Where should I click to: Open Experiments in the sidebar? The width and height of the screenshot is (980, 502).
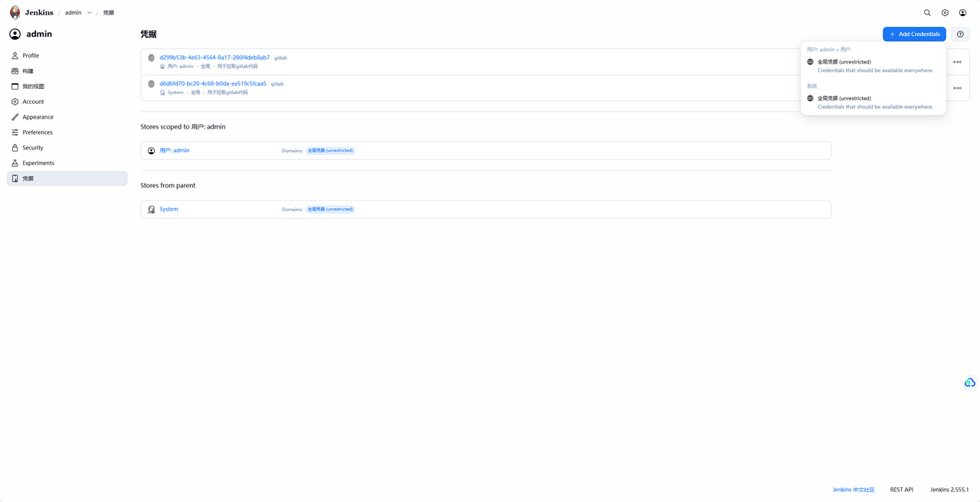[67, 163]
